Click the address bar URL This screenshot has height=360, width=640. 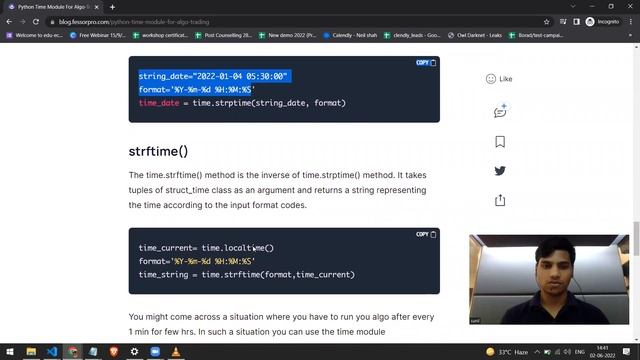[134, 22]
